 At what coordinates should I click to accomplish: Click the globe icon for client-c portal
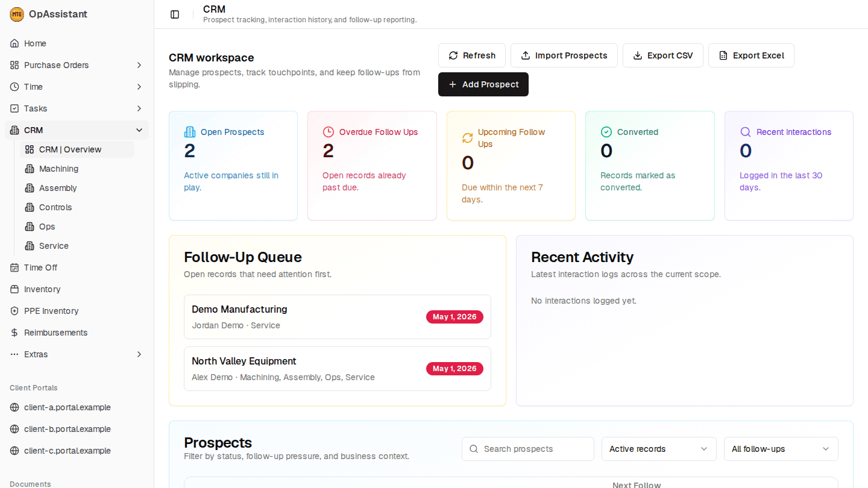[14, 451]
